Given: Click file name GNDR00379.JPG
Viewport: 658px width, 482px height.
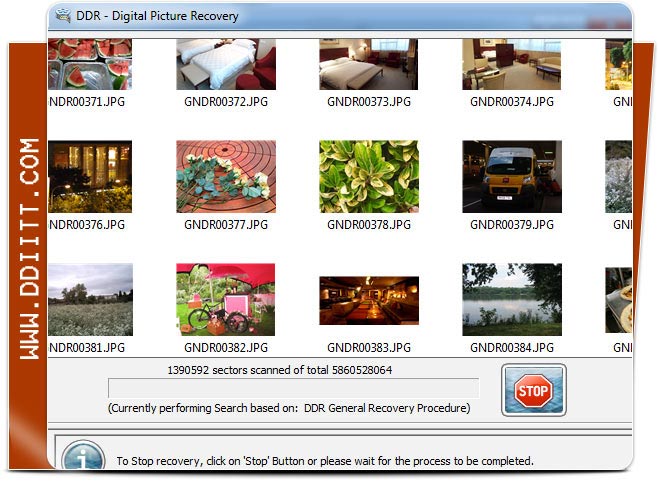Looking at the screenshot, I should [x=512, y=224].
